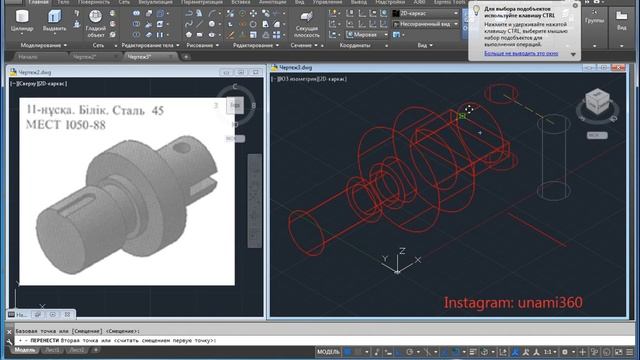Click the ViewCube in the Чертеж3 viewport

(597, 102)
